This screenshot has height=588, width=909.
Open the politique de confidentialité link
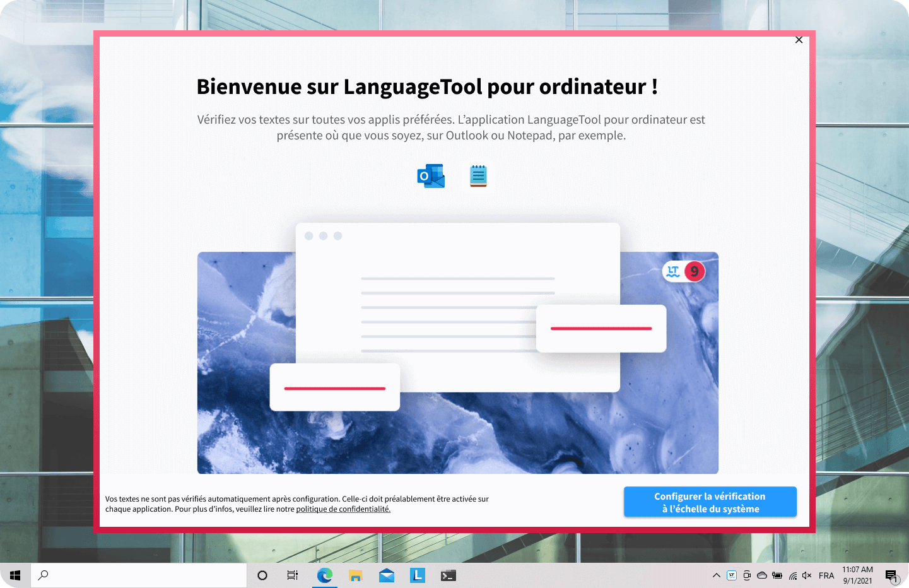343,509
